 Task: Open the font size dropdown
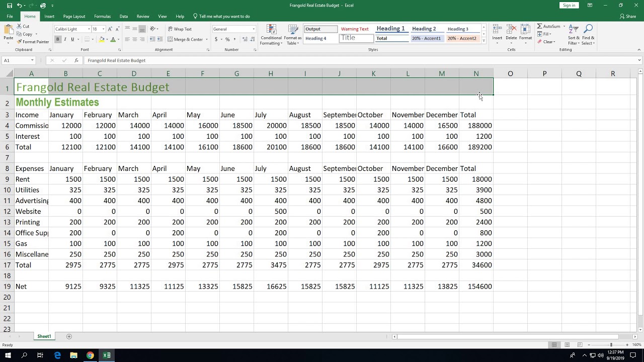[x=103, y=29]
